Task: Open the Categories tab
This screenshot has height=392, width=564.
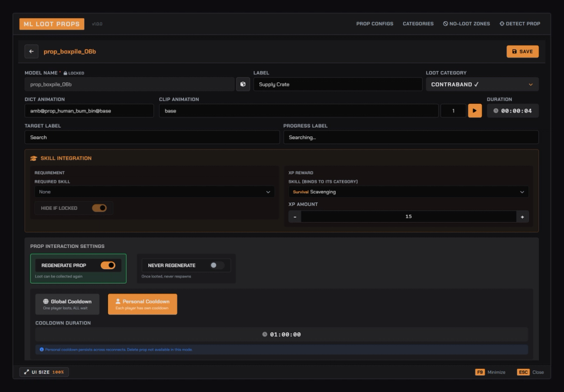Action: click(x=418, y=24)
